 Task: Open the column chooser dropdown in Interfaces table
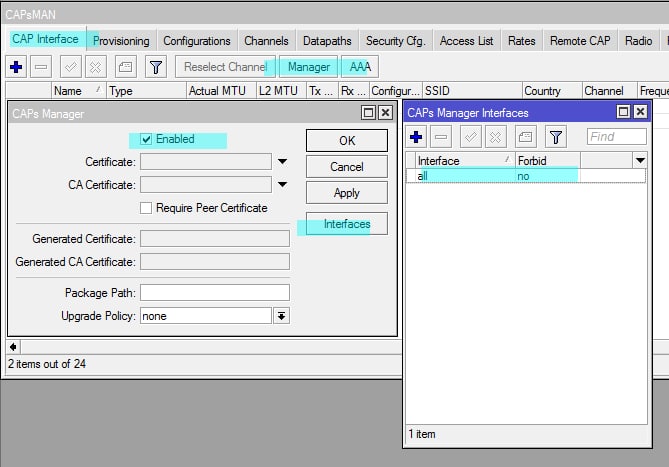(x=640, y=161)
